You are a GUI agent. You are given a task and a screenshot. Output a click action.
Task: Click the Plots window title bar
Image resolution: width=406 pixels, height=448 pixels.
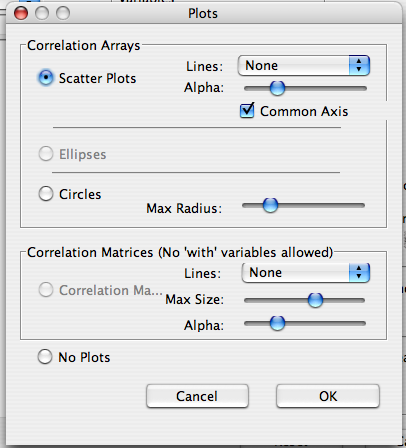(x=203, y=13)
